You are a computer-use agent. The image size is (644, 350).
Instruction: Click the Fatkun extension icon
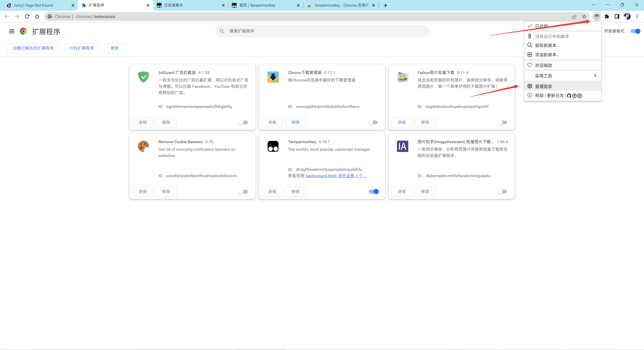(403, 77)
